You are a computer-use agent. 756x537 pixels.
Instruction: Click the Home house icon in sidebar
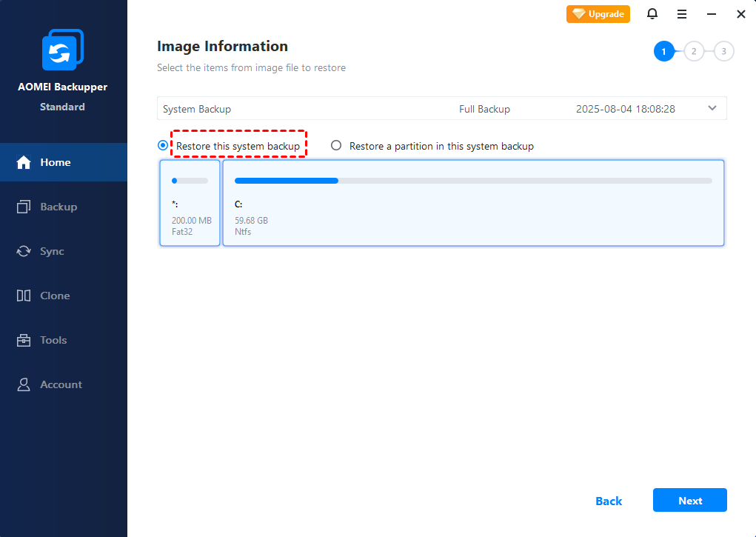point(24,162)
